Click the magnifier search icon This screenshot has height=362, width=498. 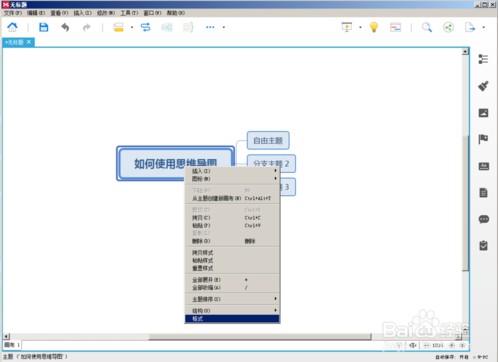coord(427,27)
